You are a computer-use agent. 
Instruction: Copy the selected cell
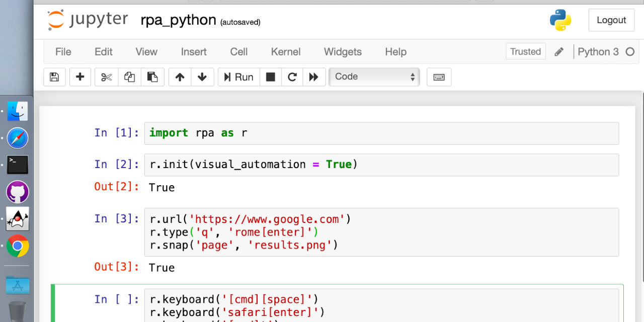click(129, 76)
